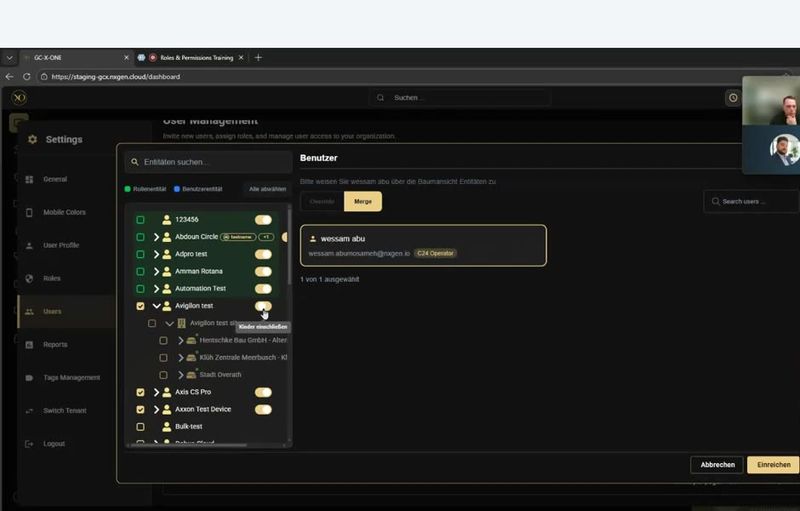The height and width of the screenshot is (511, 800).
Task: Toggle include-children switch for Avigilon test
Action: point(263,306)
